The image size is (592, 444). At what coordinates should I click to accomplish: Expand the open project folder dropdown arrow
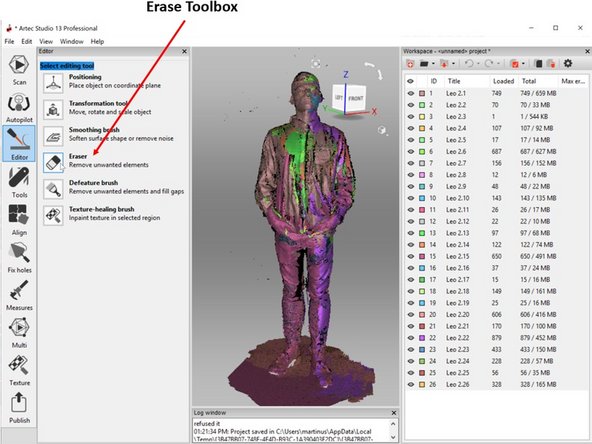coord(433,64)
